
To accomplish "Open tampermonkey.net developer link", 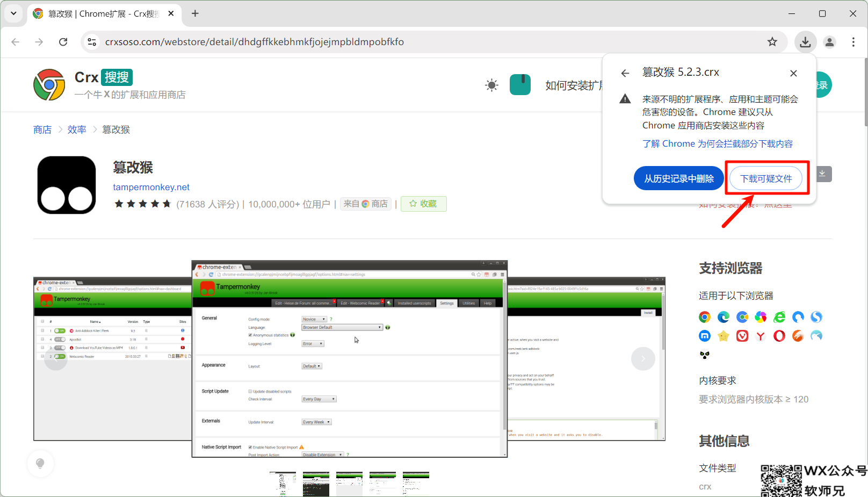I will pos(151,187).
